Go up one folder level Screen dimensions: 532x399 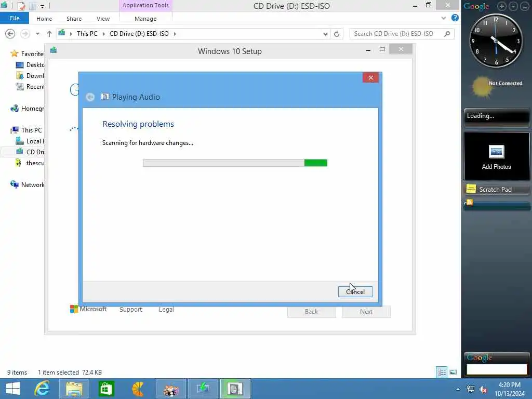(49, 34)
